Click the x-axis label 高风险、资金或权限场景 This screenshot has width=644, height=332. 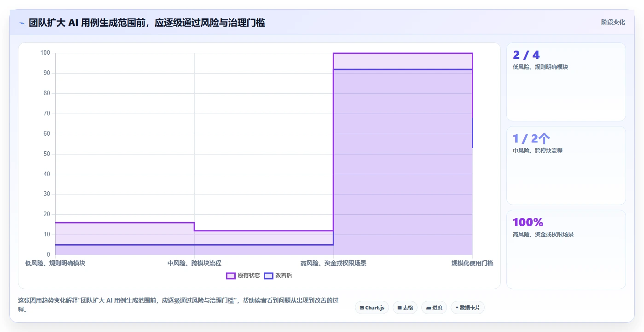click(x=333, y=263)
